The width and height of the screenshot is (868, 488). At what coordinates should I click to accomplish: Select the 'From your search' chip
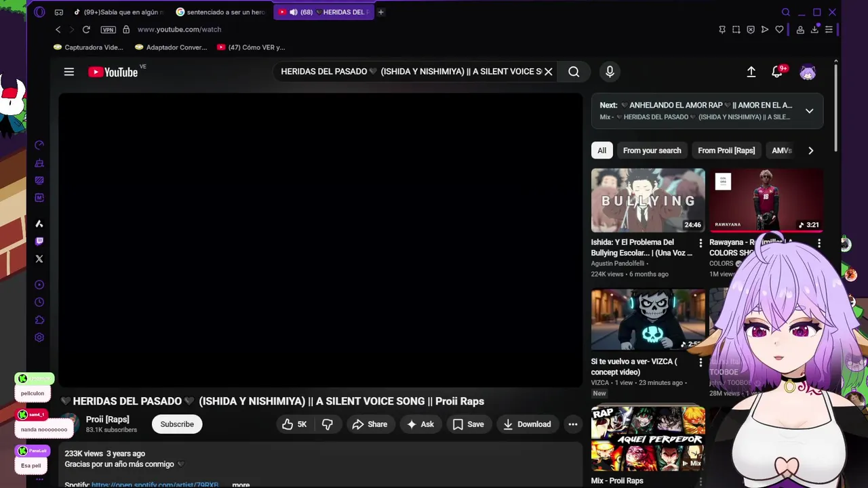[x=652, y=150]
